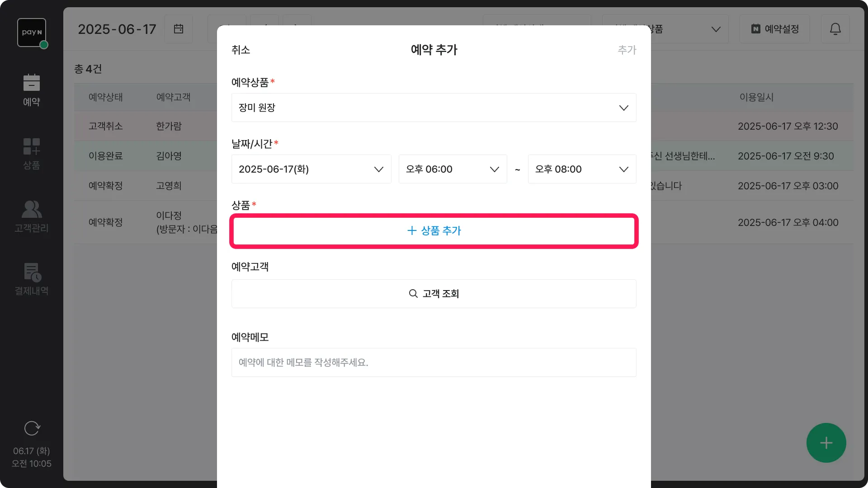Expand the 예약상품 dropdown showing 장미 원장
The height and width of the screenshot is (488, 868).
(434, 108)
